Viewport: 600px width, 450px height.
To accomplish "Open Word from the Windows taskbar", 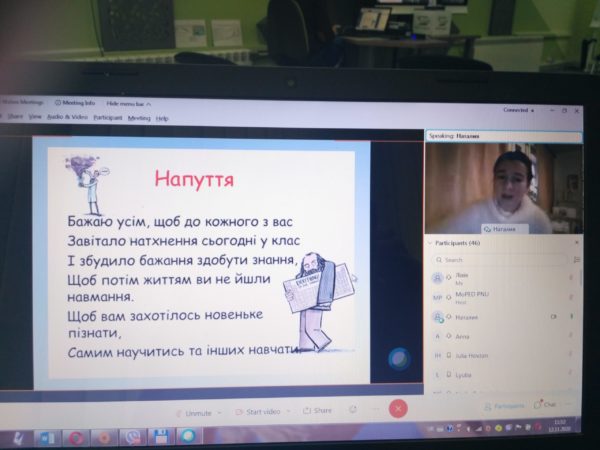I will click(48, 438).
